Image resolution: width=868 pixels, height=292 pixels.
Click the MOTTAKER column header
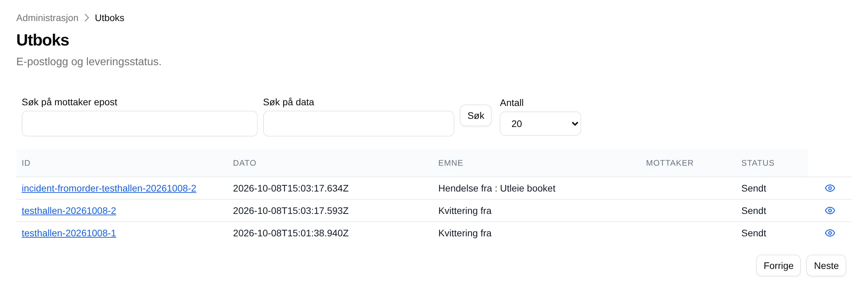pos(670,163)
